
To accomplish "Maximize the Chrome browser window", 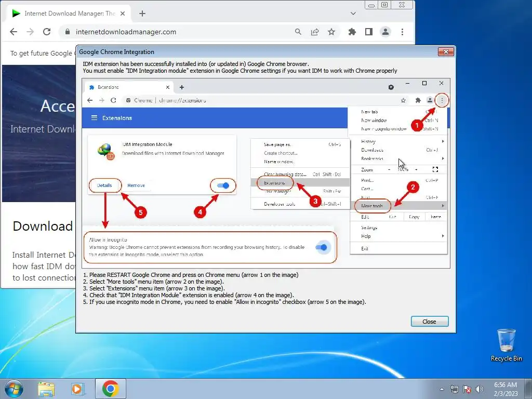I will [x=384, y=5].
